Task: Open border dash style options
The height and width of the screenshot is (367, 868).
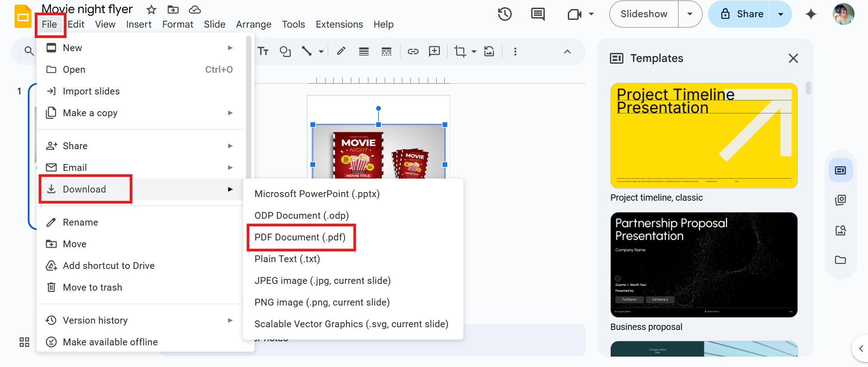Action: 387,52
